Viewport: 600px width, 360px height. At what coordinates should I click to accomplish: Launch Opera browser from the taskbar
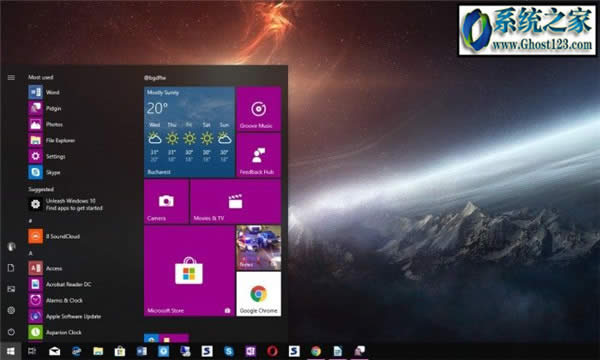(272, 351)
